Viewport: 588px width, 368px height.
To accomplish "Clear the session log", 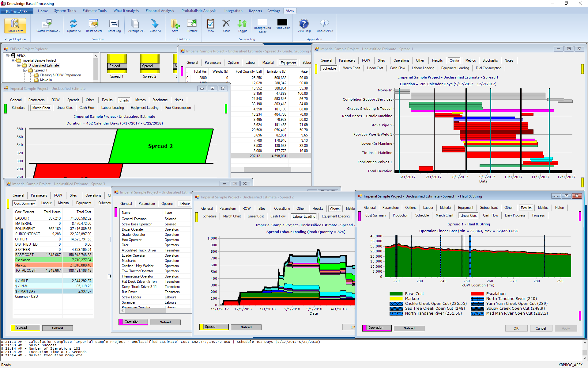I will 226,25.
